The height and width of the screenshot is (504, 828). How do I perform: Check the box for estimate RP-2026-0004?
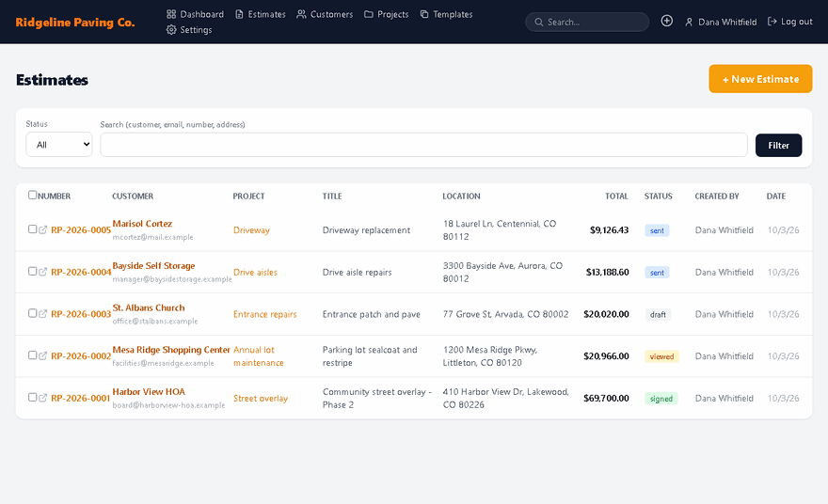pos(32,271)
